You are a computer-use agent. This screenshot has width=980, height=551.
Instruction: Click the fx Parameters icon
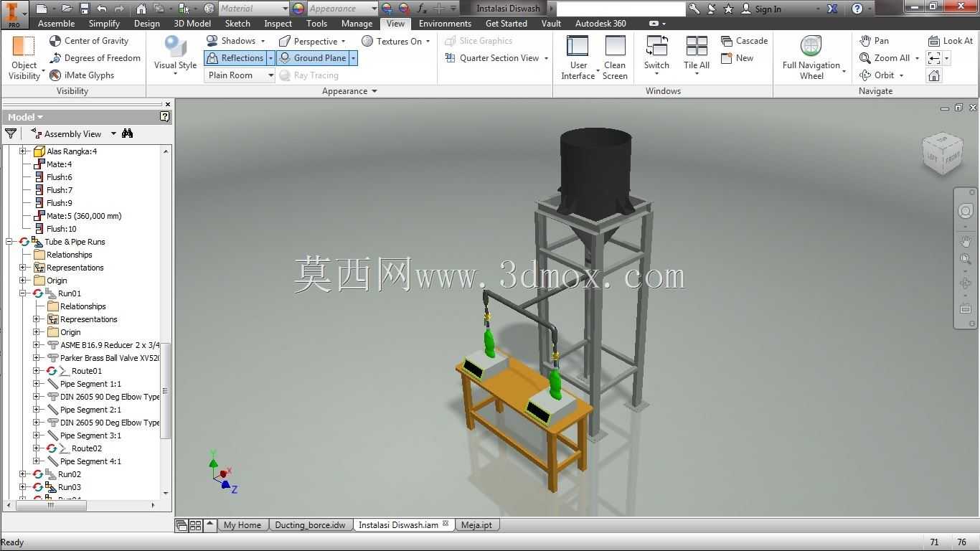pos(422,9)
